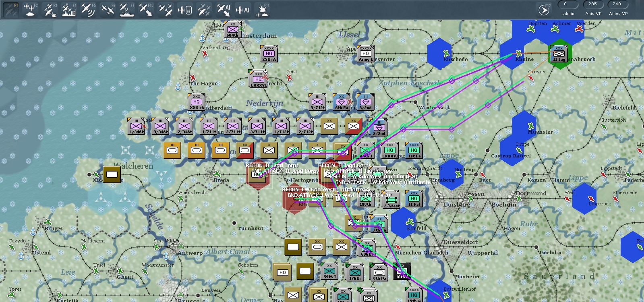The image size is (644, 302).
Task: Select the 3/711t regiment counter
Action: pos(257,126)
